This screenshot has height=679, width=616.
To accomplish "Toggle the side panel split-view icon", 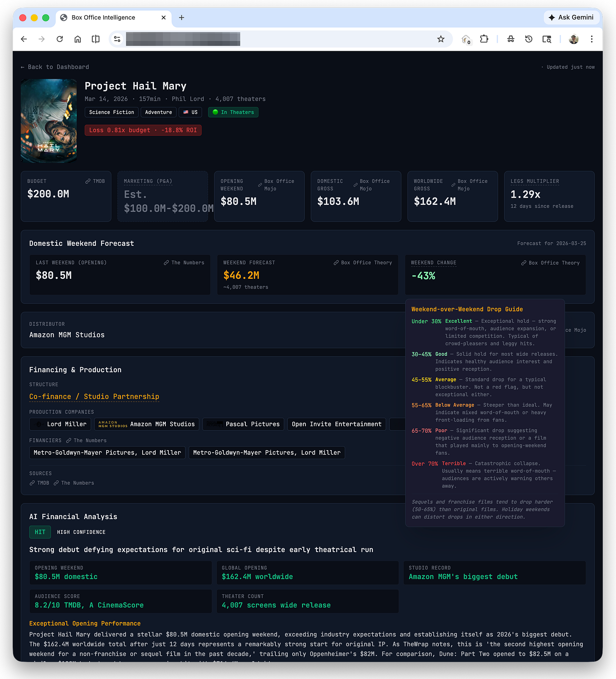I will (96, 39).
